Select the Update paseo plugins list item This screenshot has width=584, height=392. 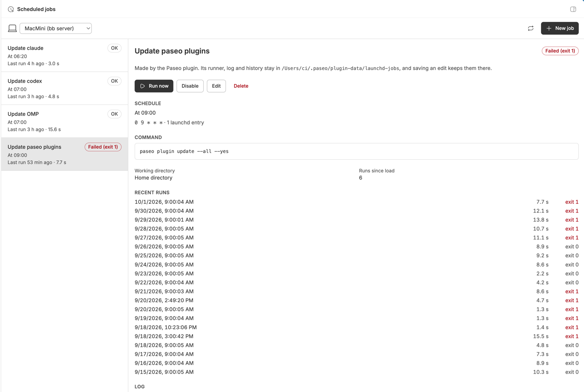point(64,154)
